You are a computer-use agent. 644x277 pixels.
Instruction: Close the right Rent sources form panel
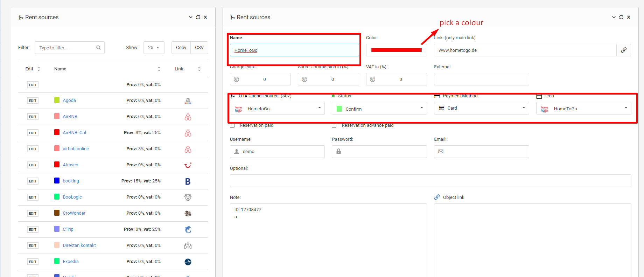[x=629, y=17]
